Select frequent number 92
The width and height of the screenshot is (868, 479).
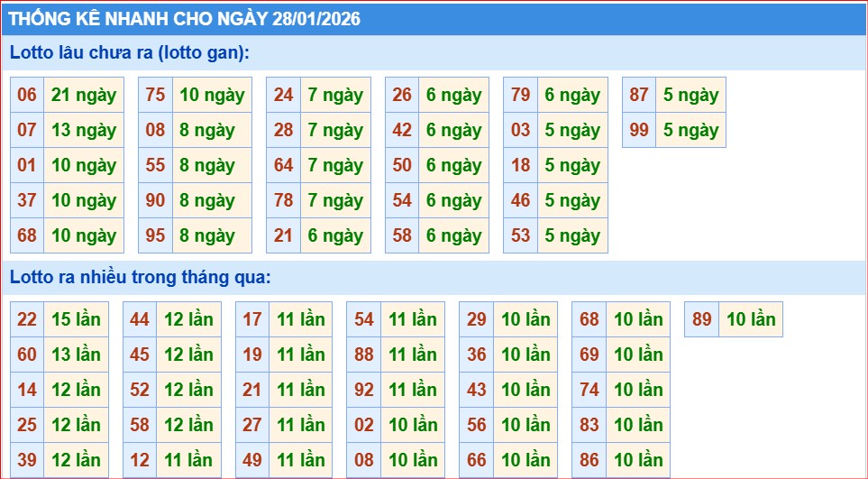tap(364, 390)
